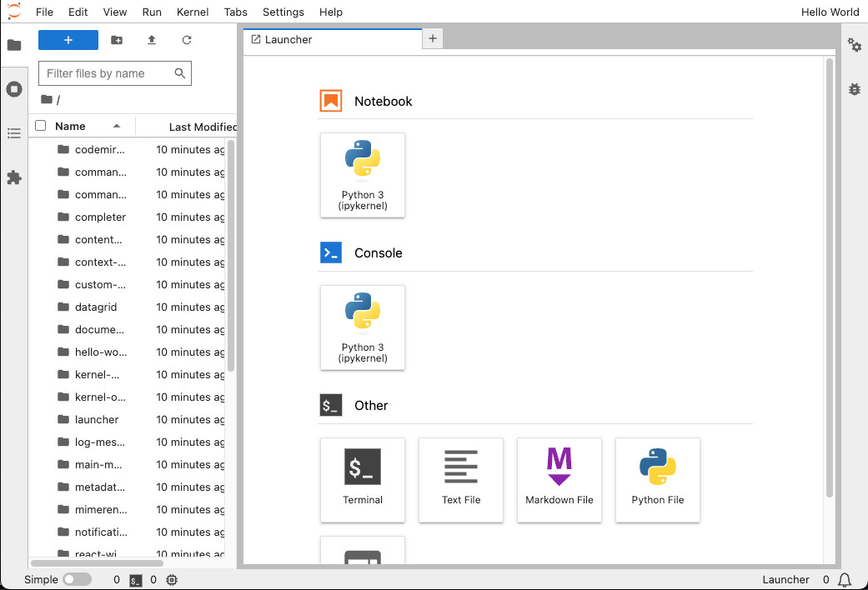The height and width of the screenshot is (590, 868).
Task: Create a new Python File
Action: (x=658, y=480)
